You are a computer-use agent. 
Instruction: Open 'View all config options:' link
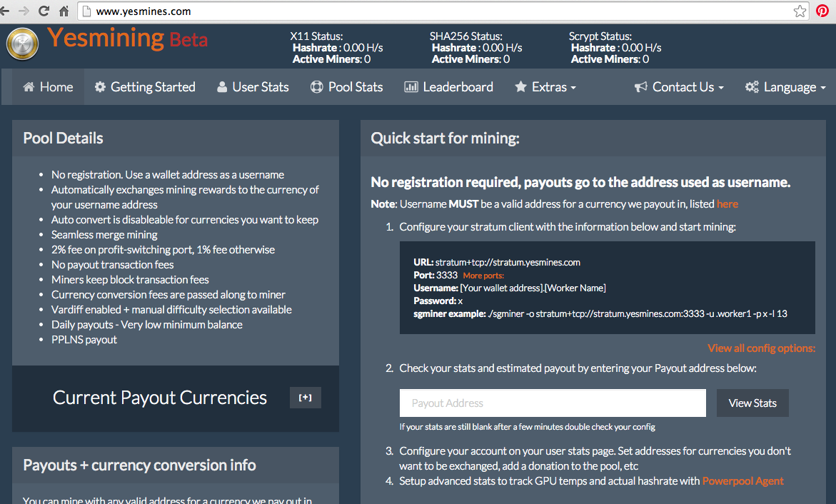pos(761,348)
